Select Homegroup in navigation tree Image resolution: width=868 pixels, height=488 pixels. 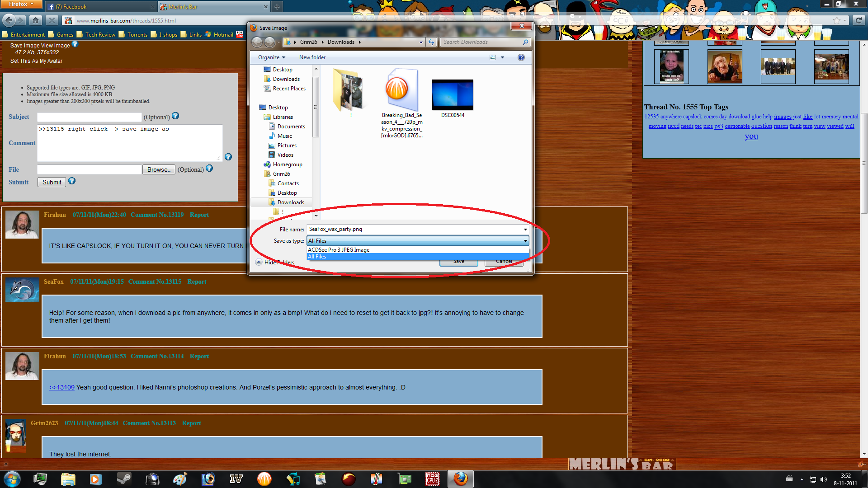[x=283, y=164]
